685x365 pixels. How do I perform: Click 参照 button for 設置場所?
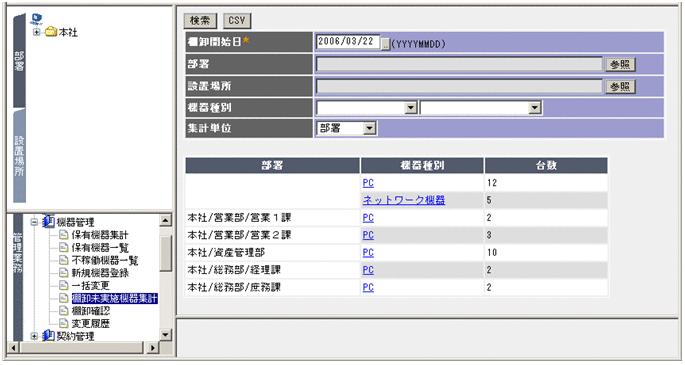[x=620, y=86]
